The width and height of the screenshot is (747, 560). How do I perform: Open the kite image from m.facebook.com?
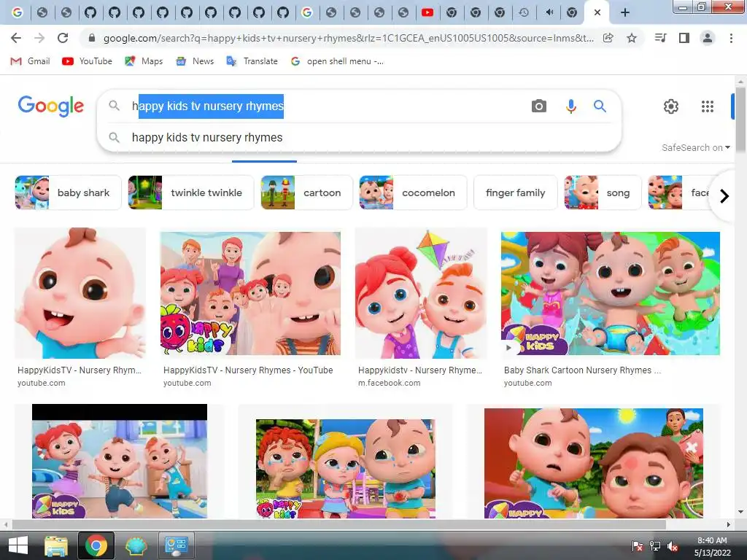(x=421, y=293)
